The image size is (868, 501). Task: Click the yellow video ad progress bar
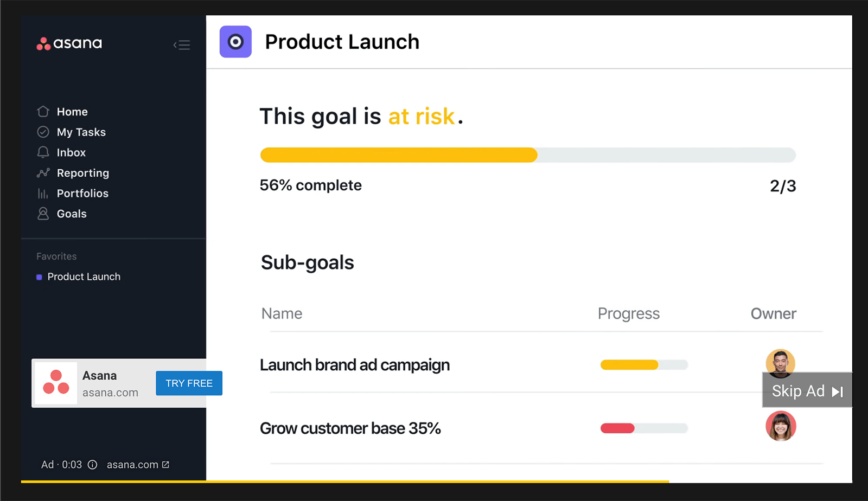345,481
